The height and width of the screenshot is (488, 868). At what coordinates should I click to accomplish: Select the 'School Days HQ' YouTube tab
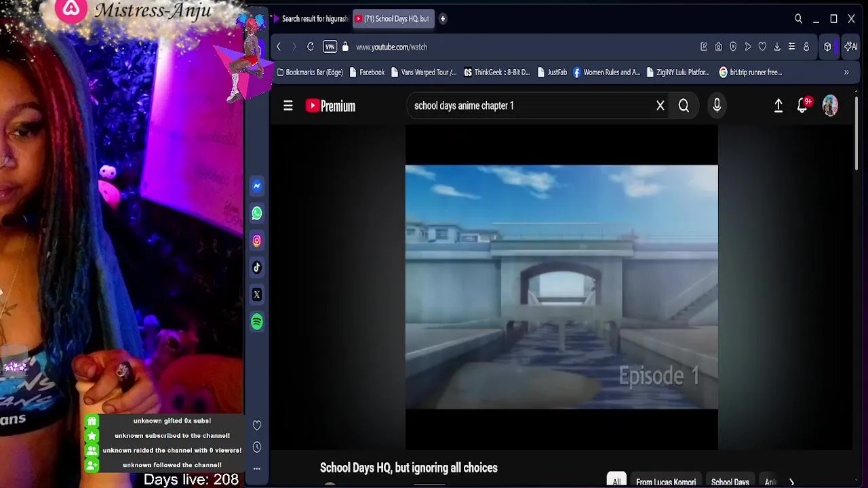click(393, 19)
